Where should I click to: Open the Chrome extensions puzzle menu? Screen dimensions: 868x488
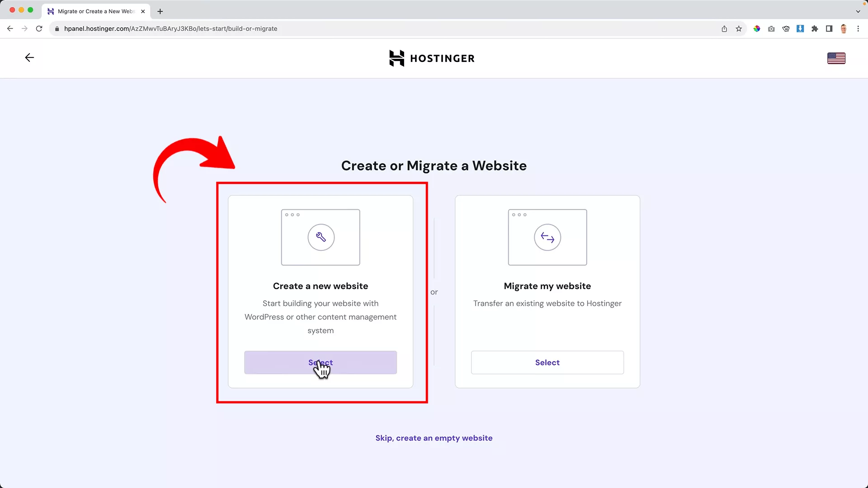[x=815, y=28]
